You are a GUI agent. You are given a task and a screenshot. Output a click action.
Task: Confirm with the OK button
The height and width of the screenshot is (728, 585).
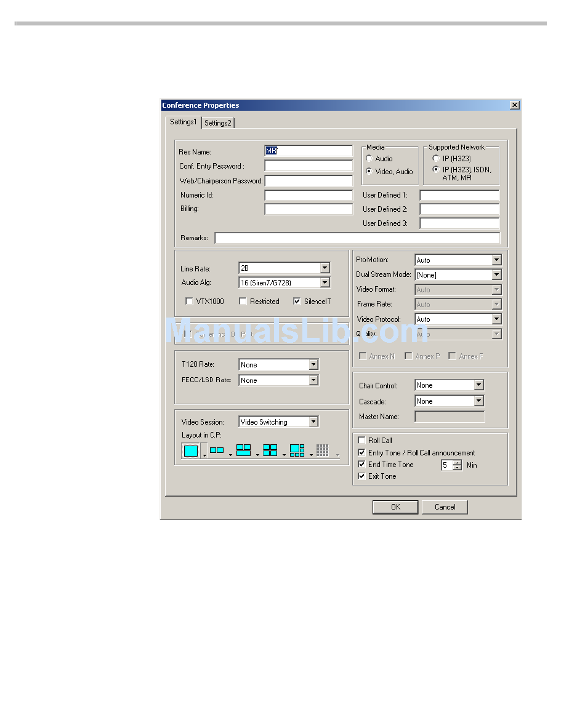coord(395,507)
